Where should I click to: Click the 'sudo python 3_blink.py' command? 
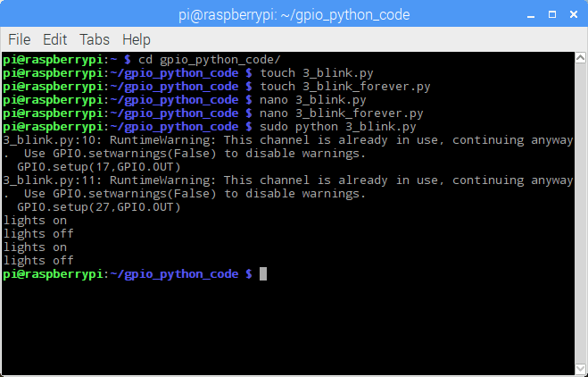click(338, 127)
